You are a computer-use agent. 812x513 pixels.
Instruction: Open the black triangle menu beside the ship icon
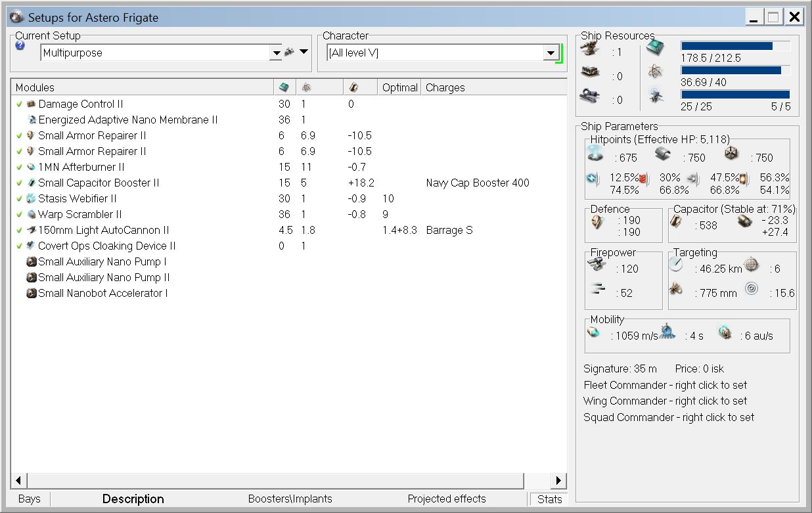[304, 52]
